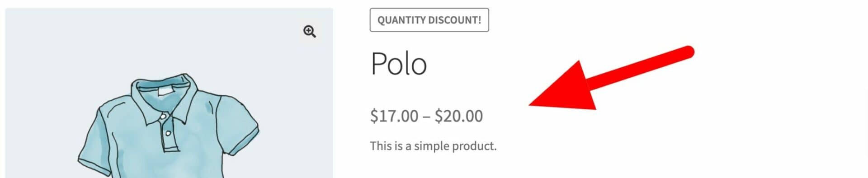Click the QUANTITY DISCOUNT! badge

tap(429, 20)
